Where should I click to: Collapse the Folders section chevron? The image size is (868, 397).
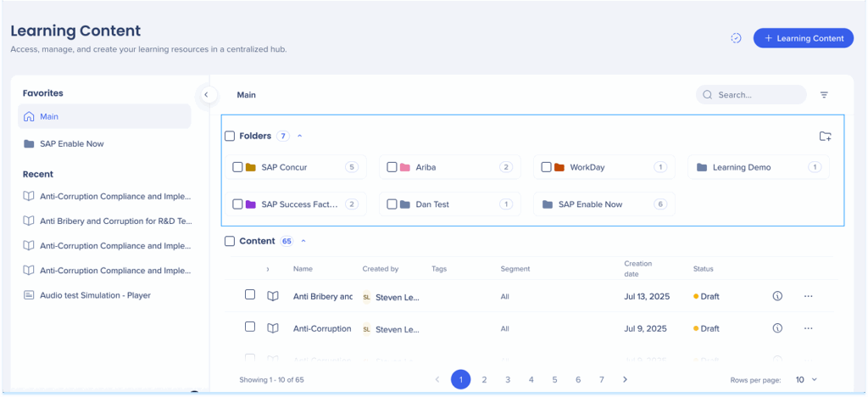tap(299, 136)
